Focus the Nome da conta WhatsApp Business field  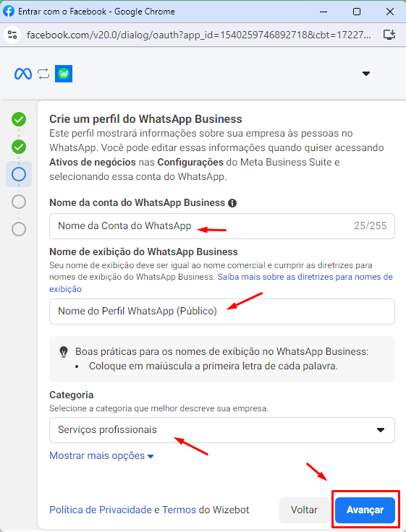(x=222, y=226)
